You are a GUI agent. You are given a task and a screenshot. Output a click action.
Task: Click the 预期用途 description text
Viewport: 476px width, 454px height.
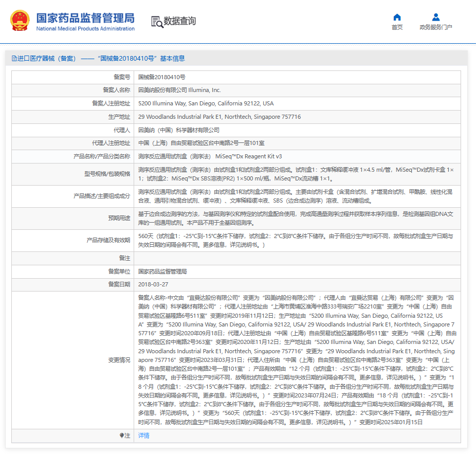[296, 219]
